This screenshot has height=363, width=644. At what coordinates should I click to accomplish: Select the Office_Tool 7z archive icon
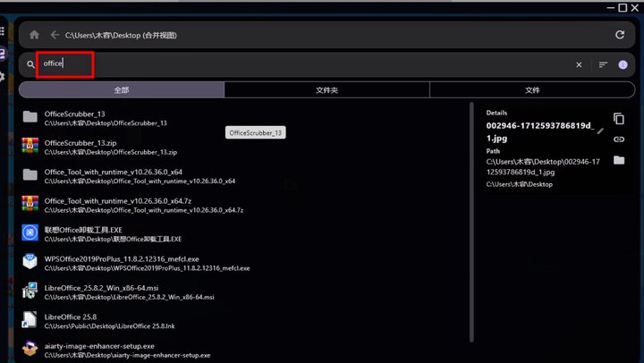(30, 204)
